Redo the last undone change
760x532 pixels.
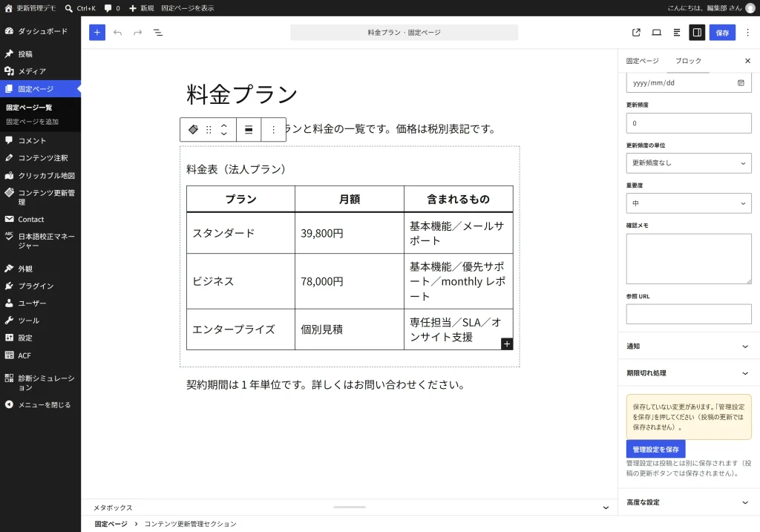(x=137, y=33)
